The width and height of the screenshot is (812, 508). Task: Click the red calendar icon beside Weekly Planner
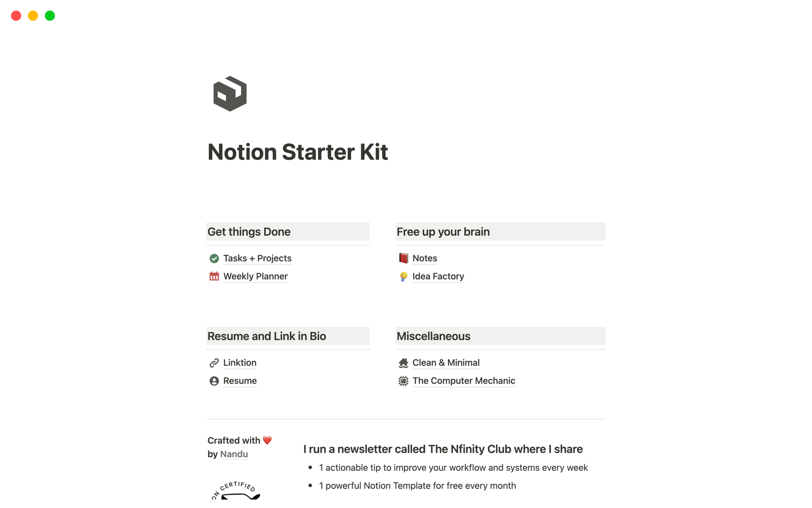(214, 276)
